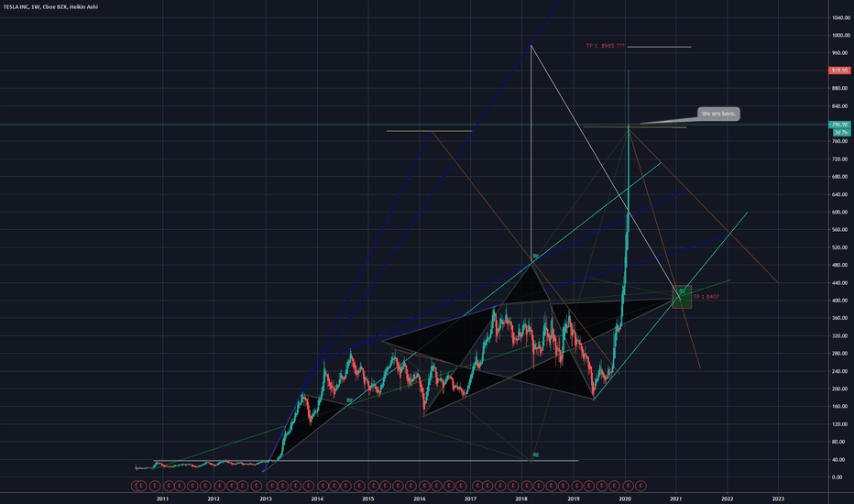Image resolution: width=854 pixels, height=504 pixels.
Task: Click the 200.00 price axis label
Action: pos(840,389)
